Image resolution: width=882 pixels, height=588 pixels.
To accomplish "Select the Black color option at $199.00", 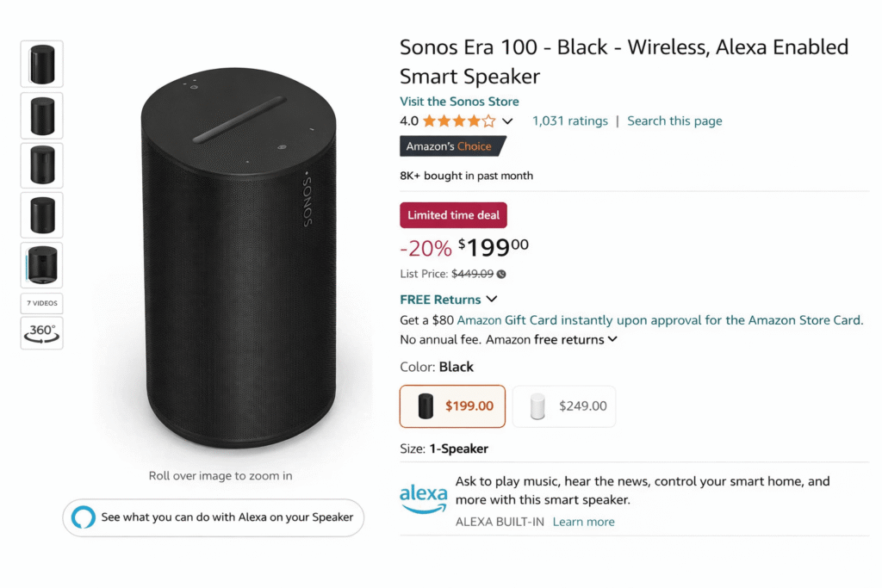I will coord(452,406).
